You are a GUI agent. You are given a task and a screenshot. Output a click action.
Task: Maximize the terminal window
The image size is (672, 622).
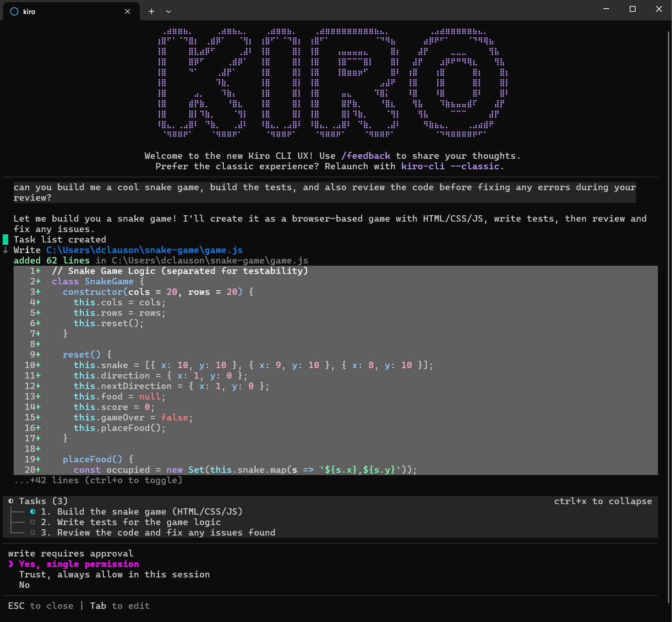point(632,9)
